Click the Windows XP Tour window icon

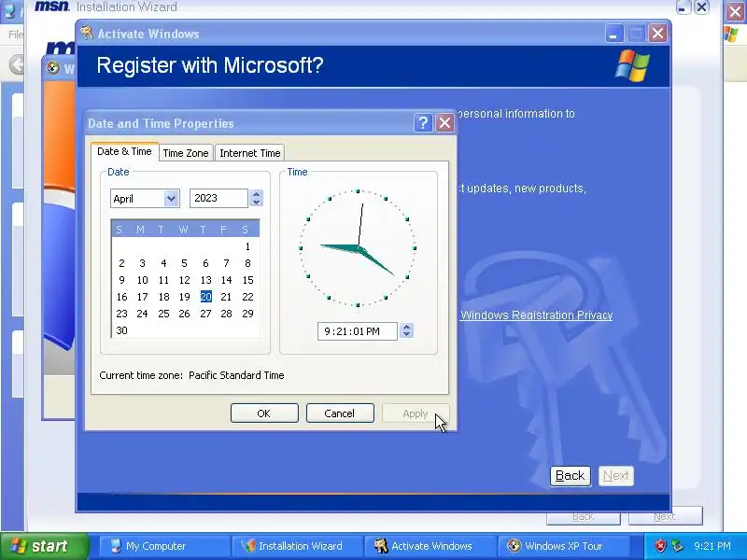[53, 67]
